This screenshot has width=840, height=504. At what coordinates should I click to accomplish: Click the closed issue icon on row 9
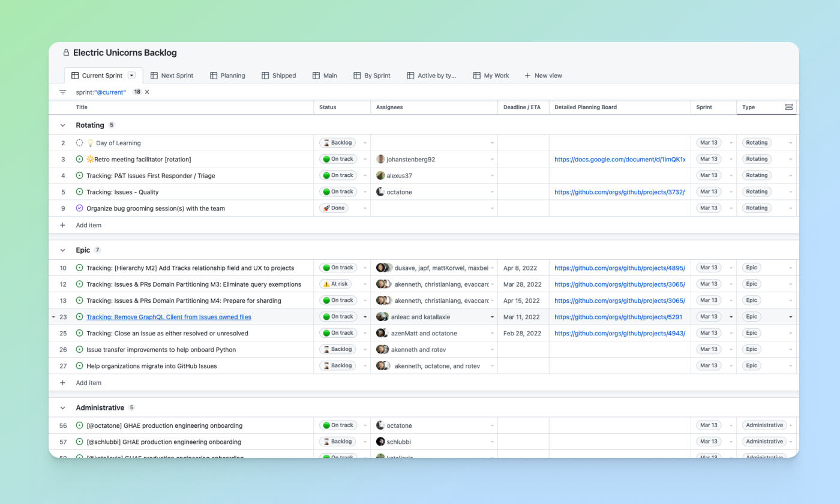pos(79,208)
